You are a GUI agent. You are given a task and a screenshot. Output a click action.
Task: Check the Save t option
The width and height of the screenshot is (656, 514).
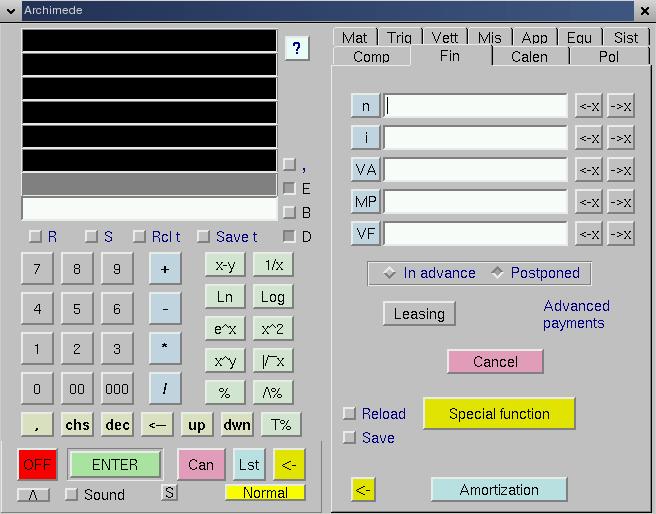(x=203, y=237)
